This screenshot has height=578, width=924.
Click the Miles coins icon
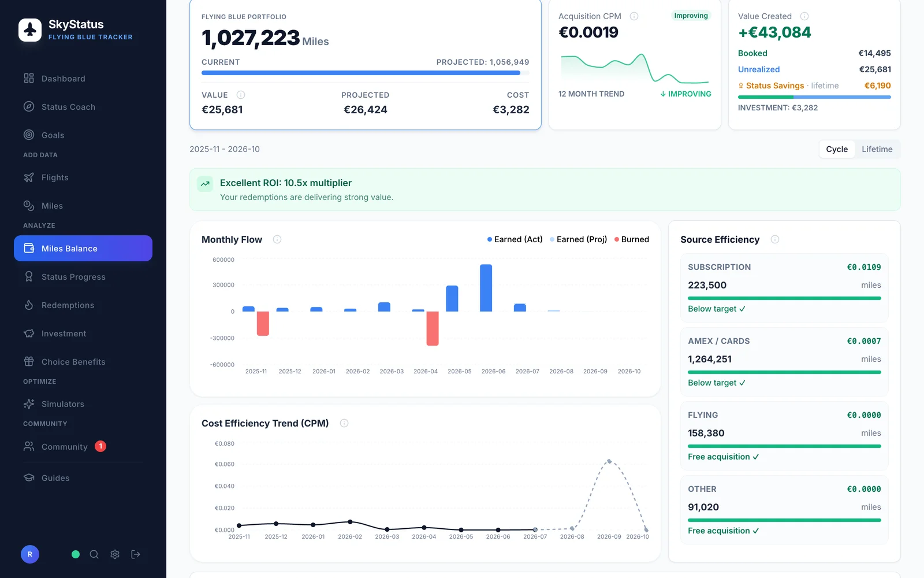[x=29, y=206]
